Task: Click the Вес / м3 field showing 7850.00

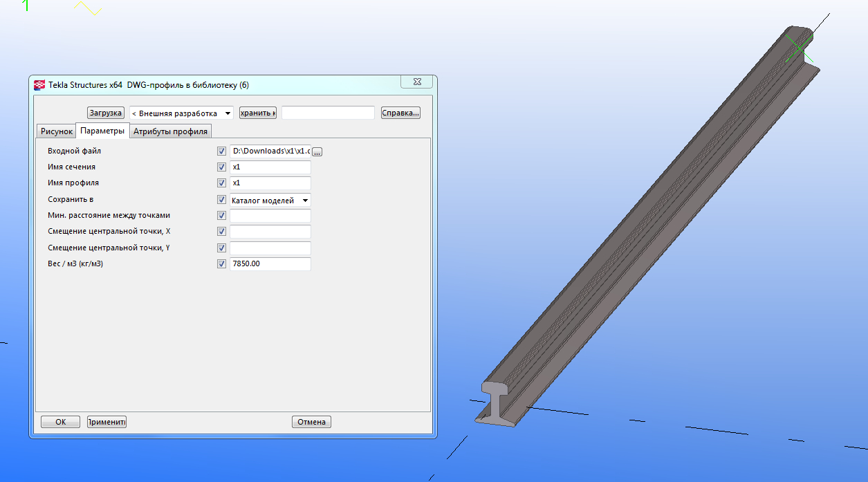Action: [270, 264]
